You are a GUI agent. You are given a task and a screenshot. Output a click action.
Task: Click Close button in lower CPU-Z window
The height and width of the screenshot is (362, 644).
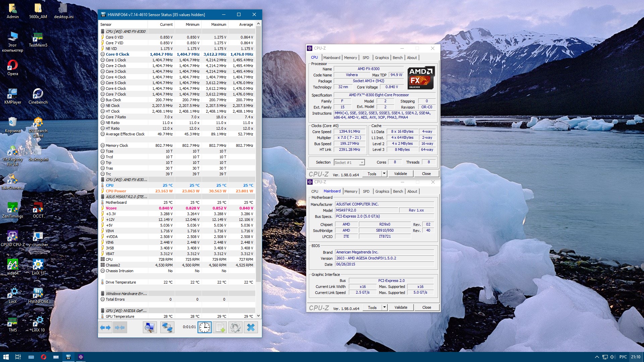click(x=426, y=307)
